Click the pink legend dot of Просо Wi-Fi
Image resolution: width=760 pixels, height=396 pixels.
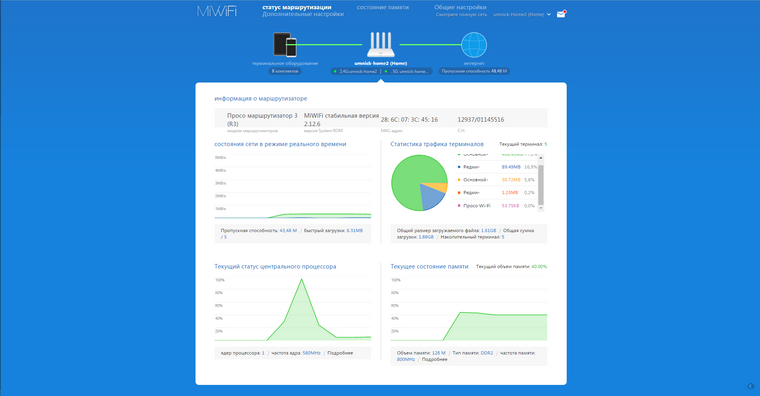459,206
